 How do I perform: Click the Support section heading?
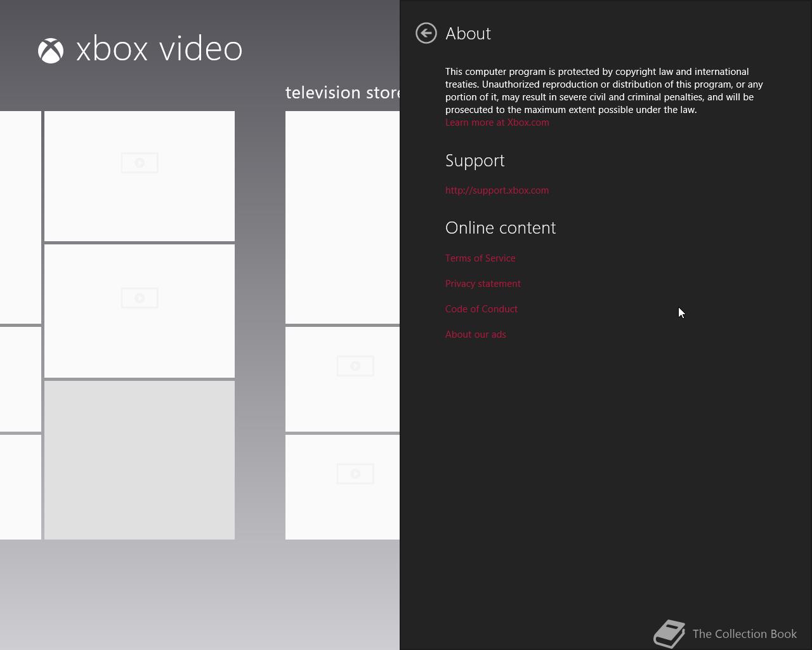click(x=475, y=161)
